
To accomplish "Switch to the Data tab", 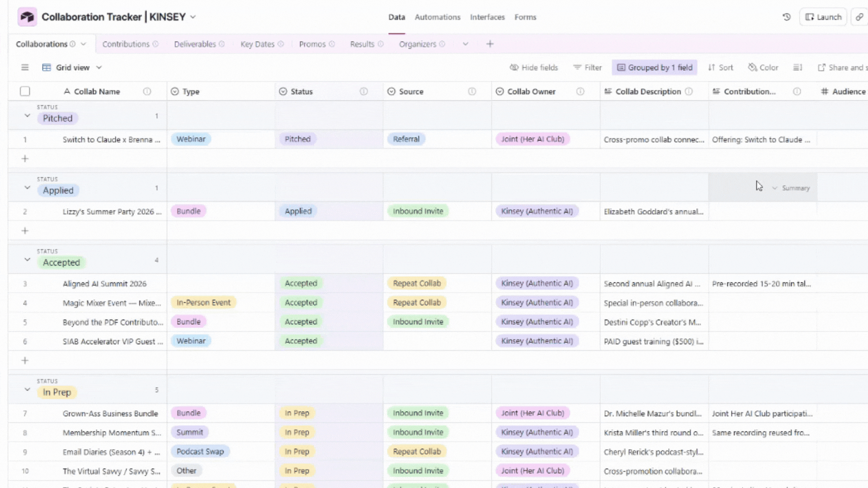I will point(396,17).
